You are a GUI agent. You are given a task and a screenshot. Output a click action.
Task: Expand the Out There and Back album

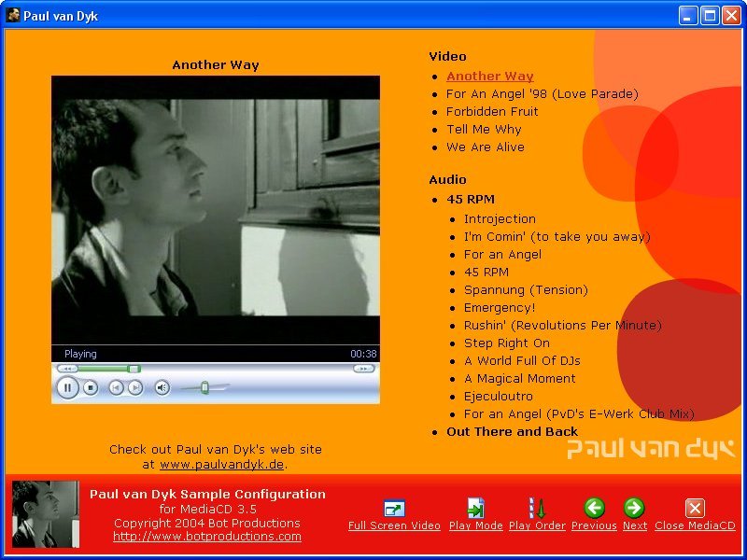tap(512, 432)
